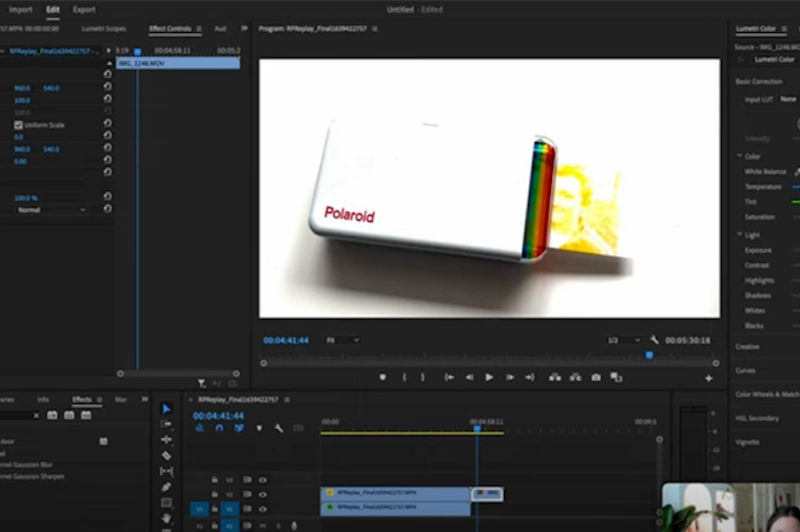Toggle Linked Selection in the Timeline
The width and height of the screenshot is (800, 532).
pyautogui.click(x=239, y=428)
